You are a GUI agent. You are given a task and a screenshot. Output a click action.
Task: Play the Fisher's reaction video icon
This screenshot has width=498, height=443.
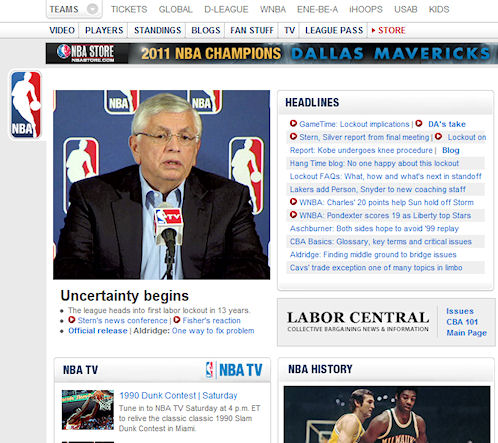coord(177,320)
